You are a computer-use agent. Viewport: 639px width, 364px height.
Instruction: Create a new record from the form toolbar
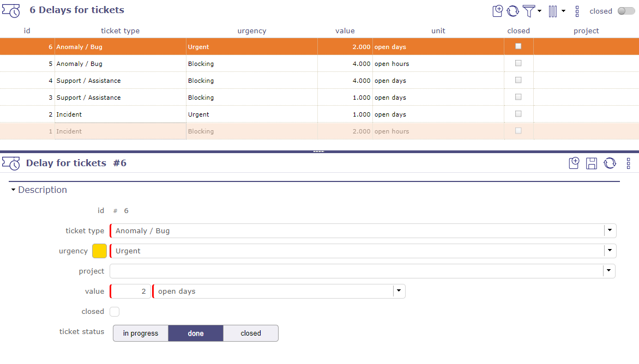click(574, 162)
